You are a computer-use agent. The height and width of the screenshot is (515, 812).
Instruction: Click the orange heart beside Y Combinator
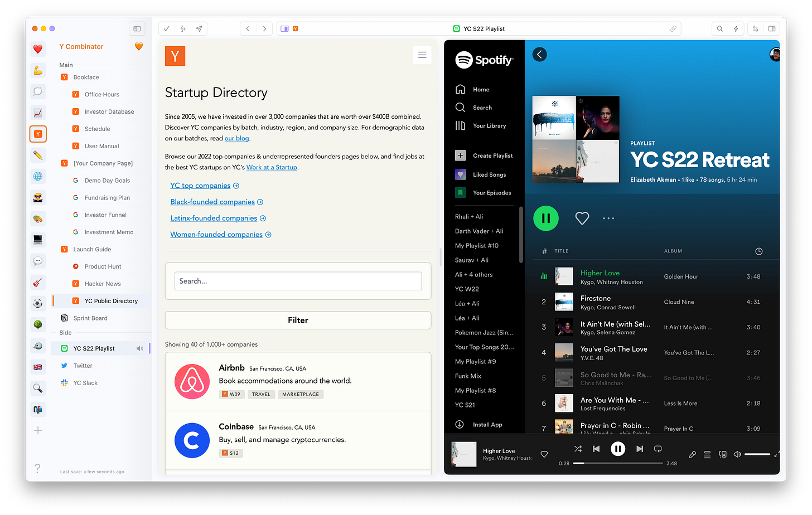pyautogui.click(x=139, y=46)
